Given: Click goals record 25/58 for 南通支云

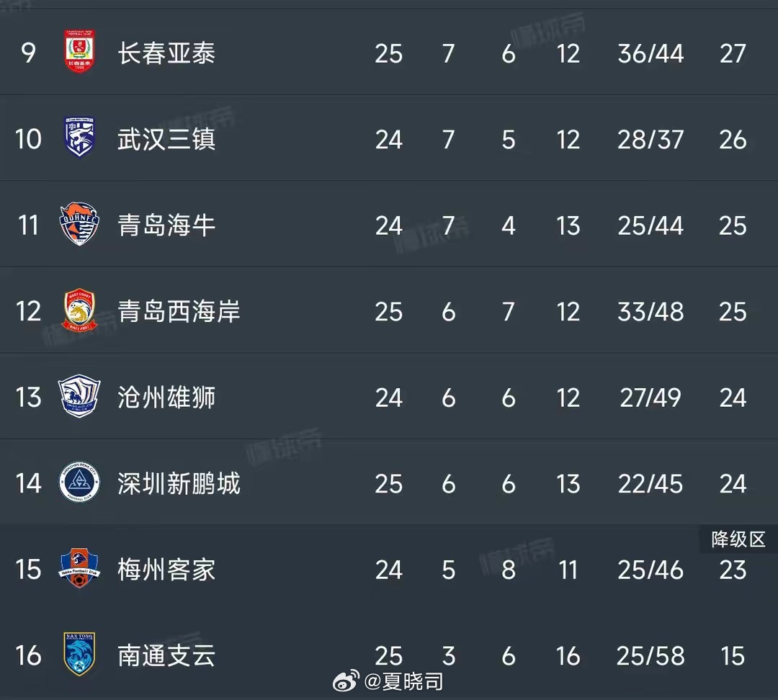Looking at the screenshot, I should point(650,655).
